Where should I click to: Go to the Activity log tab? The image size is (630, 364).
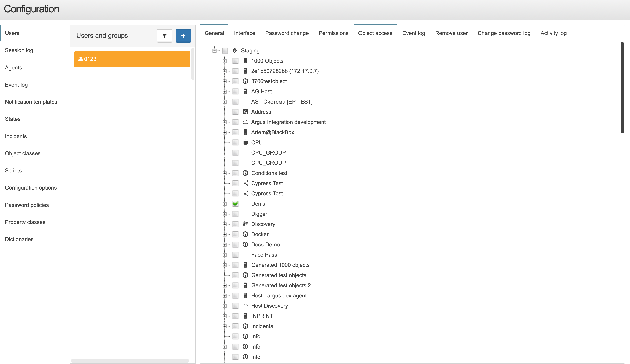tap(553, 33)
